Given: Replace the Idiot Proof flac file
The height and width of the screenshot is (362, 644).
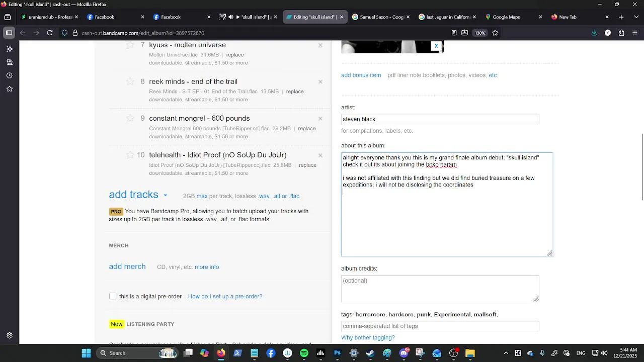Looking at the screenshot, I should [307, 165].
